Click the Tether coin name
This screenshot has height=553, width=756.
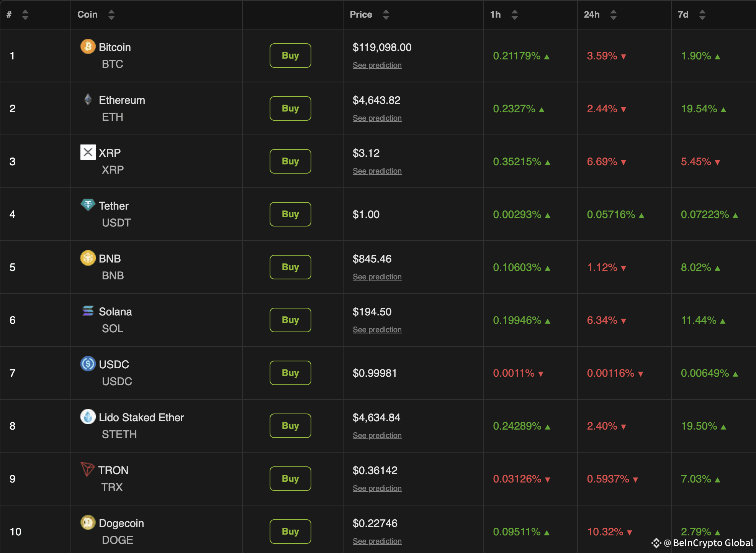tap(114, 206)
